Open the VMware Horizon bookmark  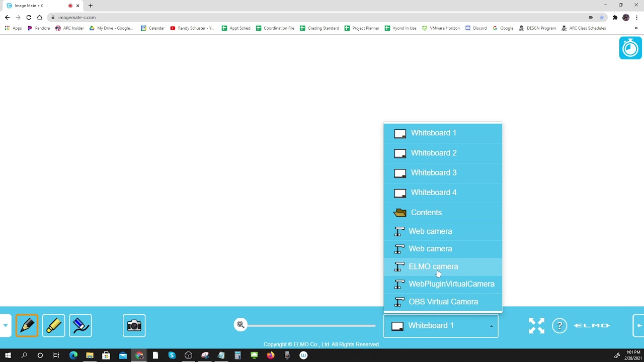(441, 28)
